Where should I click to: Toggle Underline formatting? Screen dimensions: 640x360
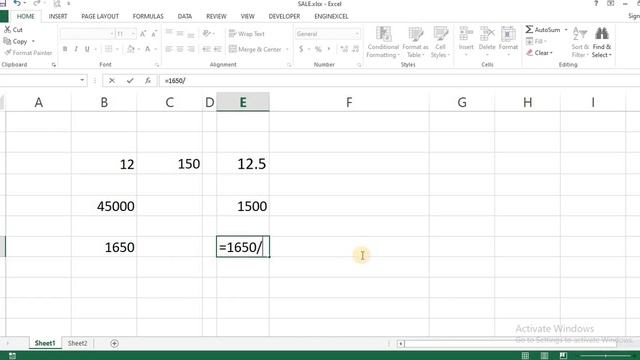(x=87, y=49)
